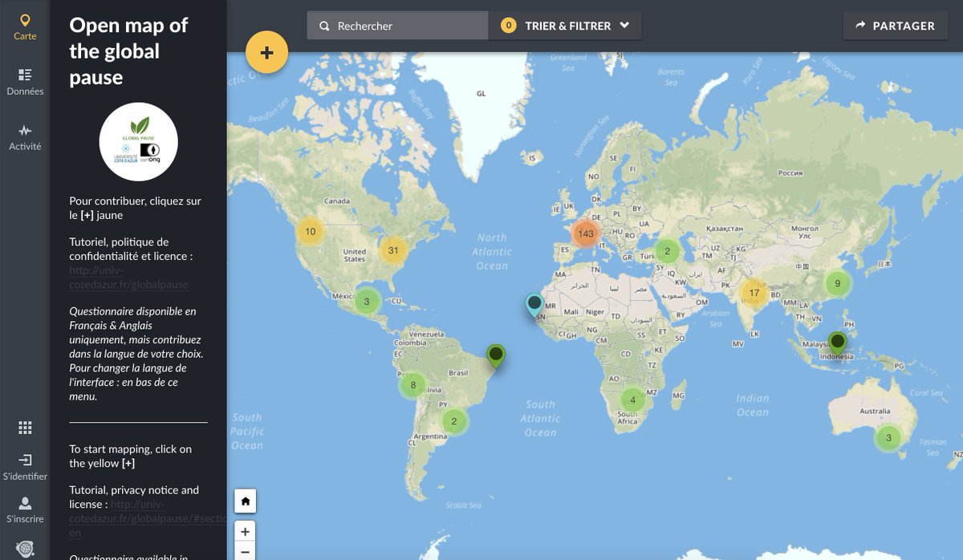Click the Partager share button

896,26
